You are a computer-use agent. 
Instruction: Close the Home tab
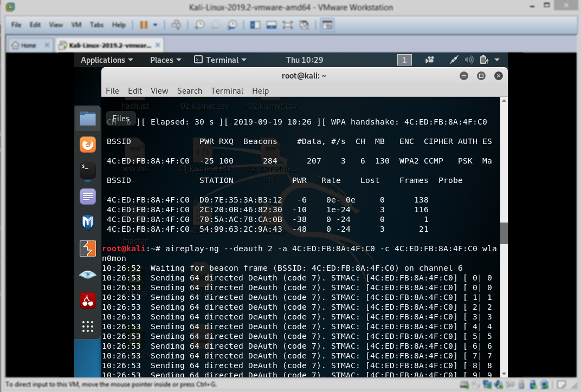47,45
